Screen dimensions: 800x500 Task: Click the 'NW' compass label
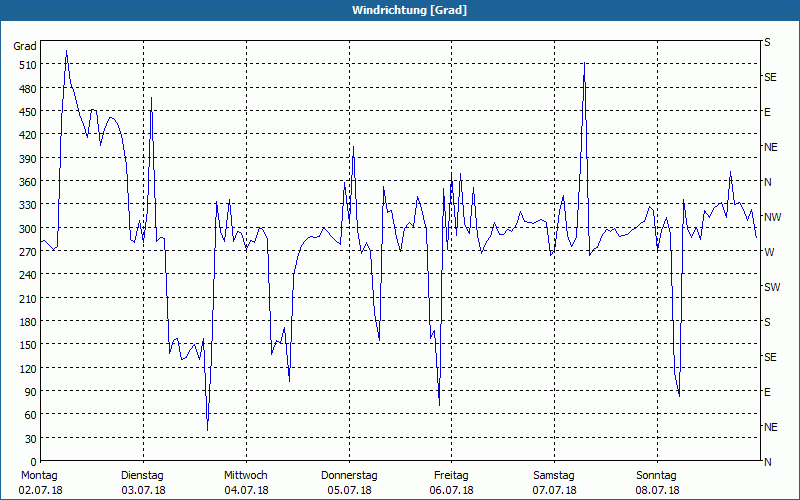click(772, 217)
